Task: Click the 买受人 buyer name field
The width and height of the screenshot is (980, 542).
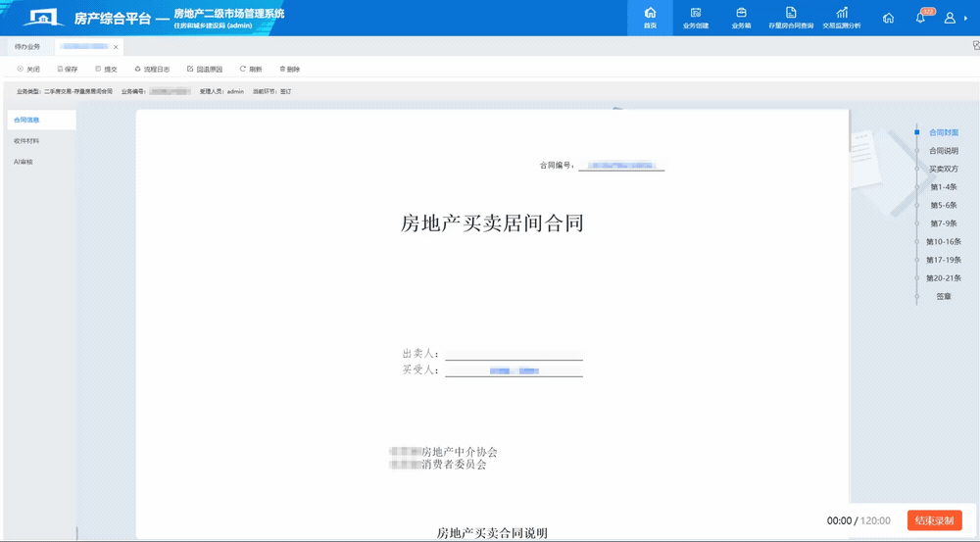Action: [514, 370]
